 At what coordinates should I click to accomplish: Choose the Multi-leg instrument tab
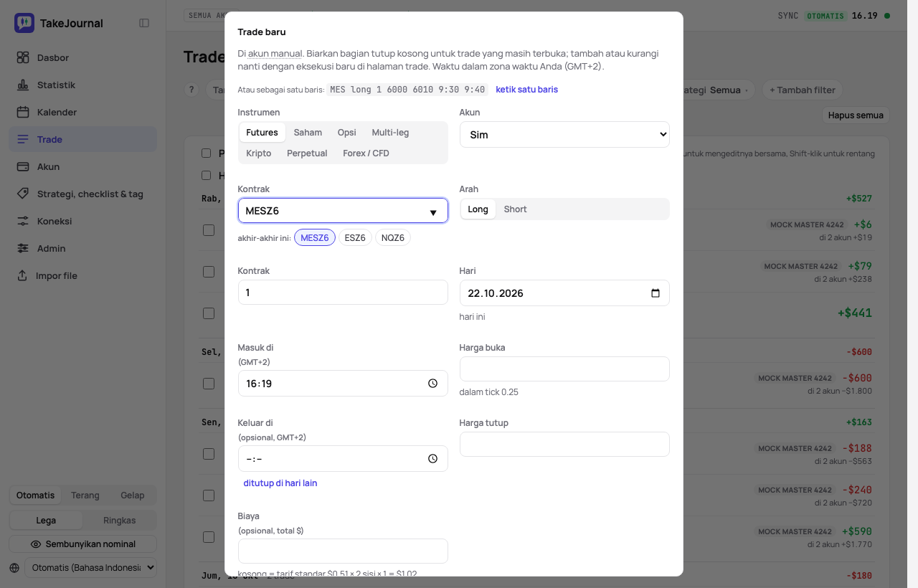390,133
